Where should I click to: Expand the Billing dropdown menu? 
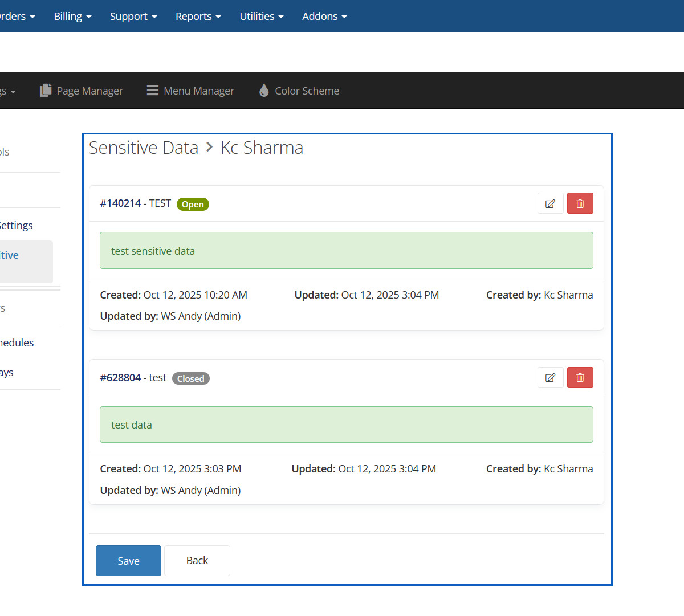click(72, 17)
